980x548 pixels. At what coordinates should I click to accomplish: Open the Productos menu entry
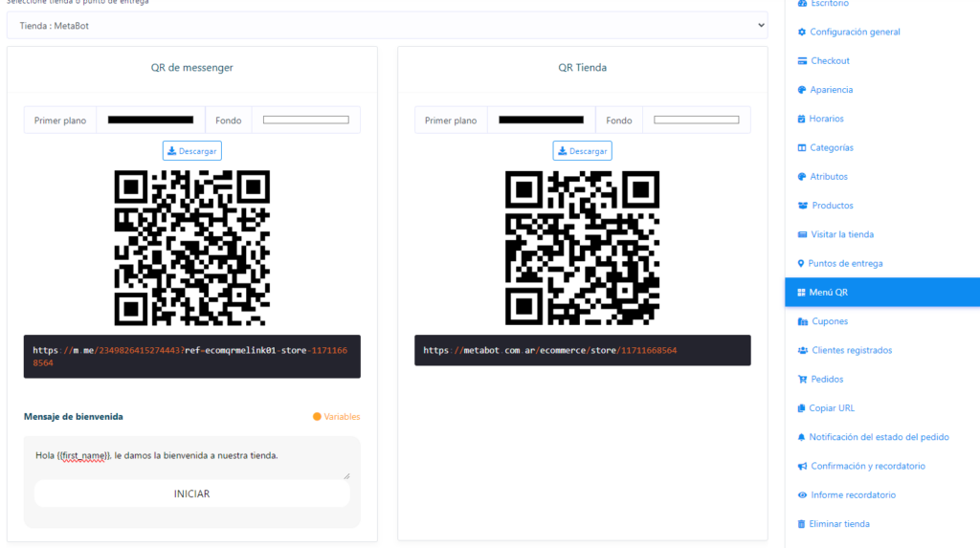[832, 206]
